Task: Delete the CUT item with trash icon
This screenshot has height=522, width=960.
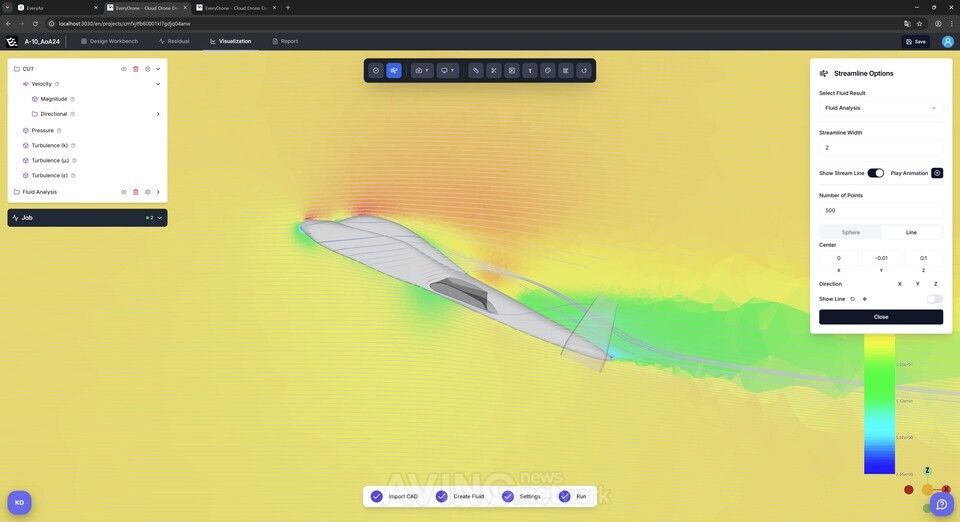Action: [136, 69]
